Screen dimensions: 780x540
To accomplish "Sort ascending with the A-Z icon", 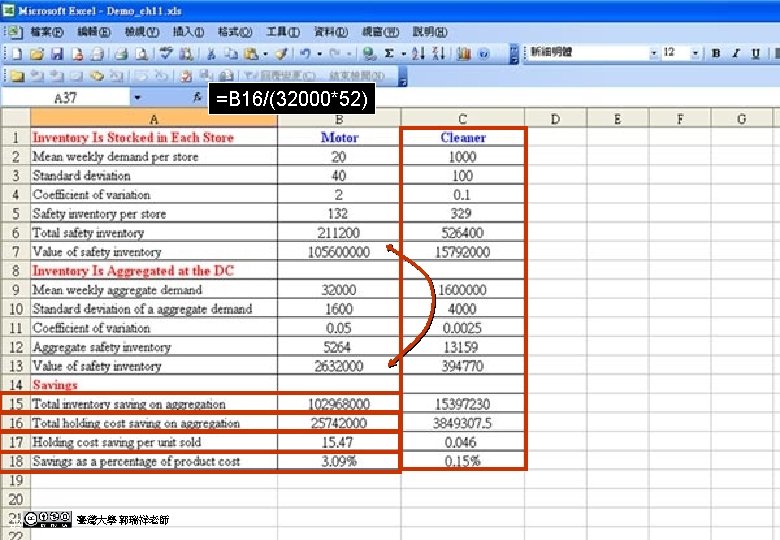I will click(x=418, y=54).
